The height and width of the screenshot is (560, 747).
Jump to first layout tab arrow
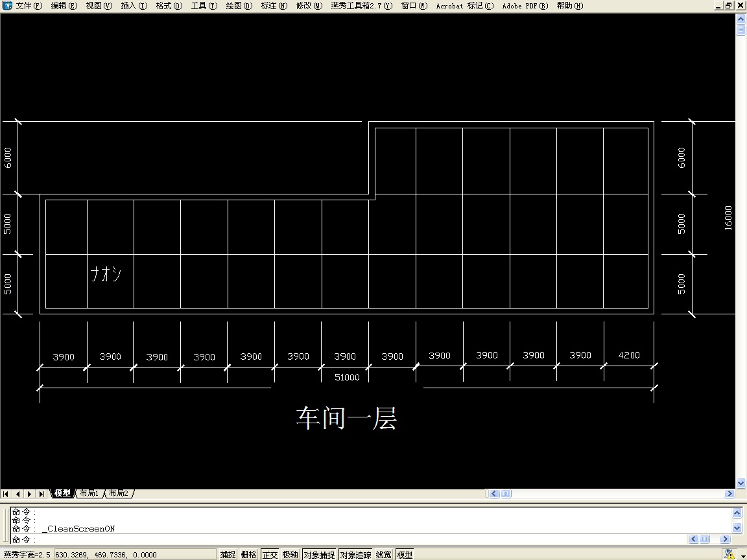pos(6,494)
